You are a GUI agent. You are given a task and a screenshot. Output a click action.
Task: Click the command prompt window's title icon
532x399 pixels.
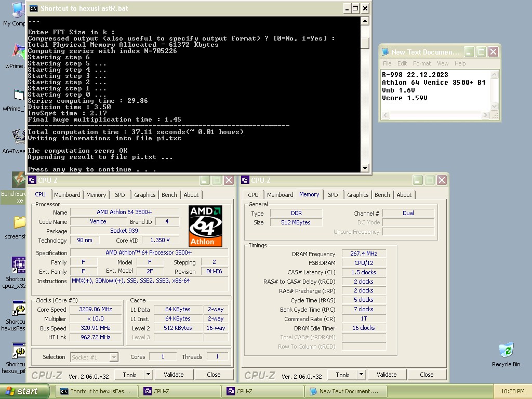33,8
